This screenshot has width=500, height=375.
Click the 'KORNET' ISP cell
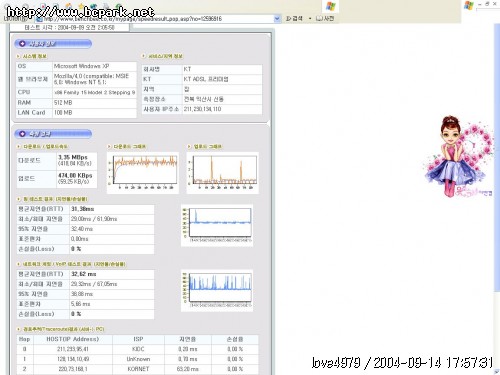point(138,369)
